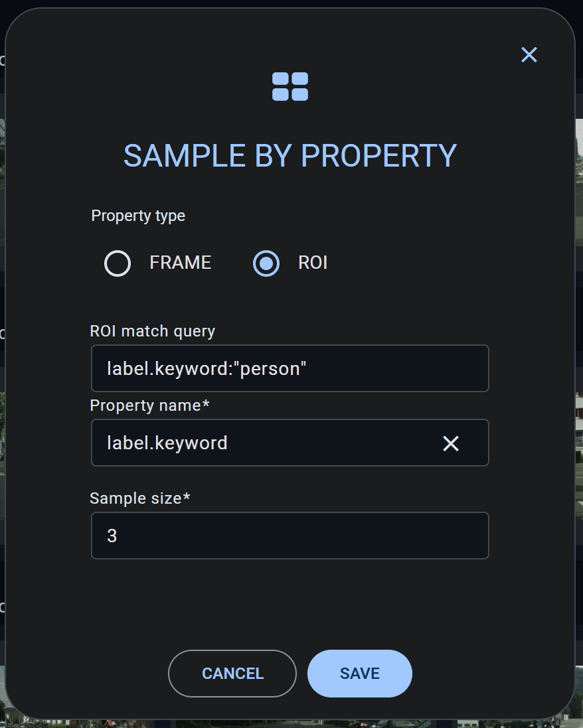Viewport: 583px width, 728px height.
Task: Click the ROI match query label
Action: click(152, 330)
